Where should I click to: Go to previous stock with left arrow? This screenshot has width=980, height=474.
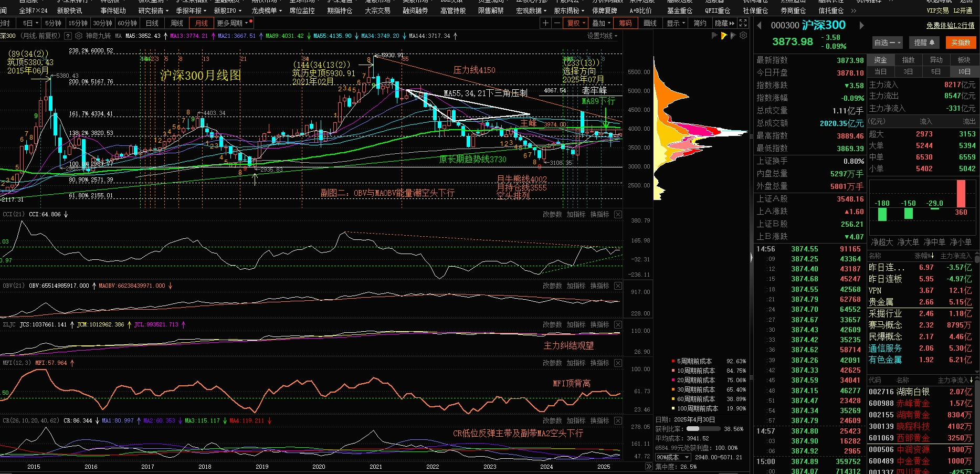click(x=760, y=25)
